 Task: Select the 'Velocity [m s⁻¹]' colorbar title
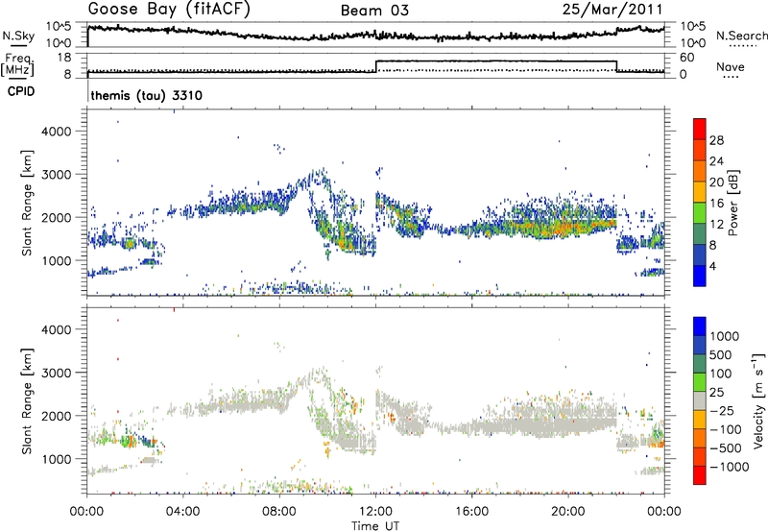758,400
